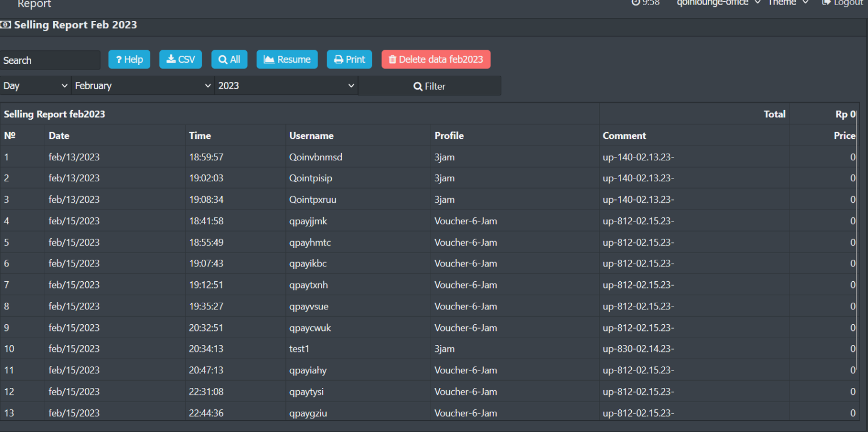The image size is (868, 432).
Task: Click the money icon beside Selling Report title
Action: point(6,25)
